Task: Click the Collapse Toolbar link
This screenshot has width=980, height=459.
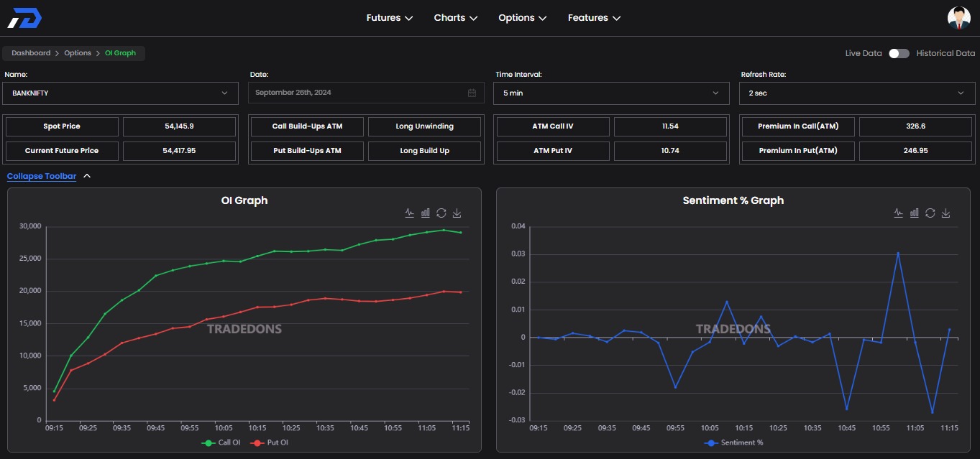Action: point(42,176)
